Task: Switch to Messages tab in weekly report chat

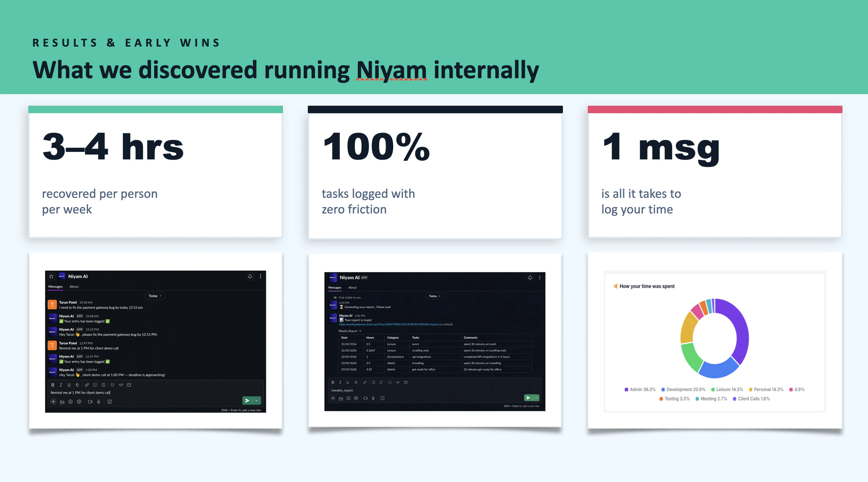Action: click(x=335, y=288)
